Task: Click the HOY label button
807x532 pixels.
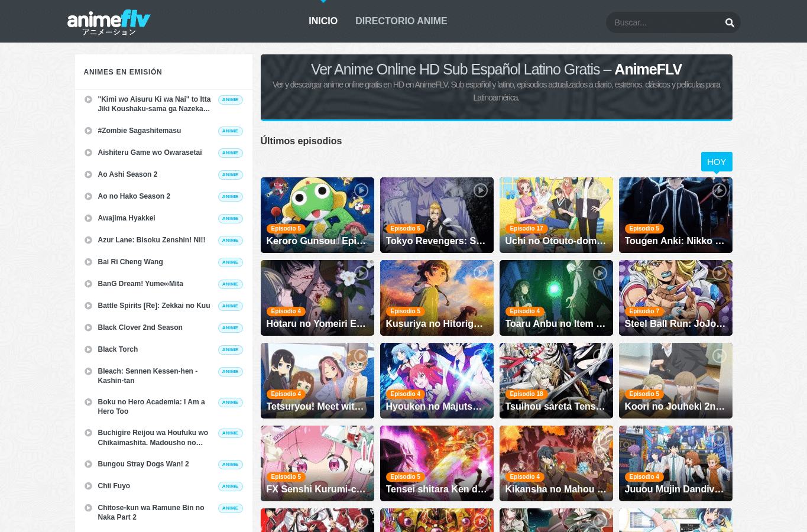Action: coord(717,162)
